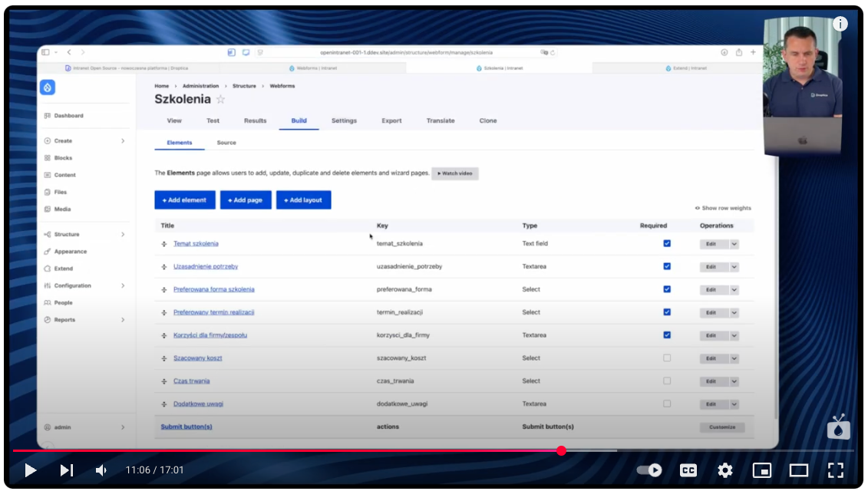The image size is (868, 491).
Task: Expand the Configuration menu chevron
Action: click(x=123, y=285)
